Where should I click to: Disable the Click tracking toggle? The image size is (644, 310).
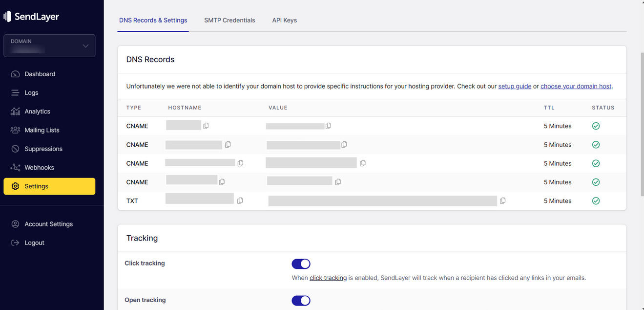(301, 264)
